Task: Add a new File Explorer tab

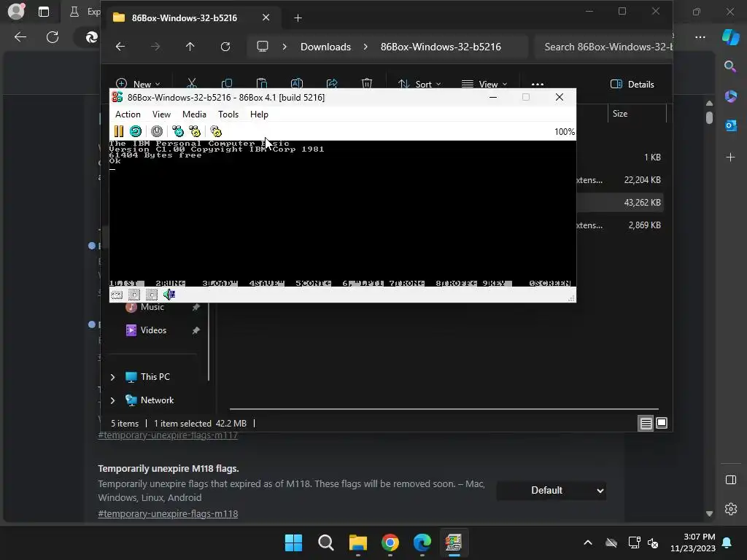Action: click(x=298, y=18)
